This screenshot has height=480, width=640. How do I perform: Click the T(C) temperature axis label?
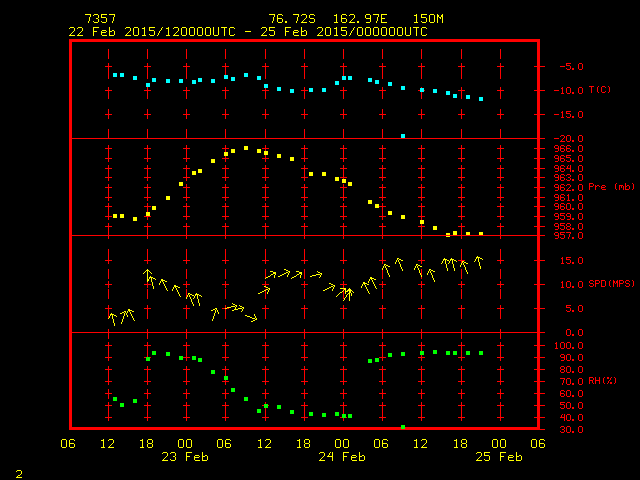coord(598,90)
